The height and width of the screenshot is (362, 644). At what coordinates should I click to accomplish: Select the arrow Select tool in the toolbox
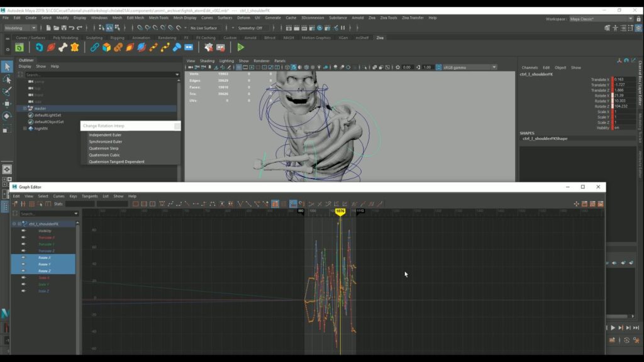click(7, 67)
